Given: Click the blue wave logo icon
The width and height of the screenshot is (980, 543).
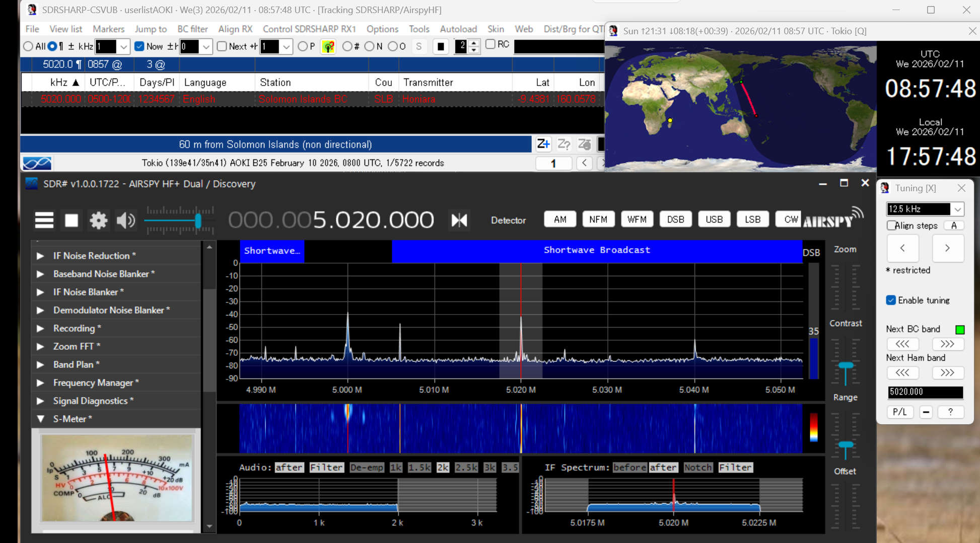Looking at the screenshot, I should point(37,163).
